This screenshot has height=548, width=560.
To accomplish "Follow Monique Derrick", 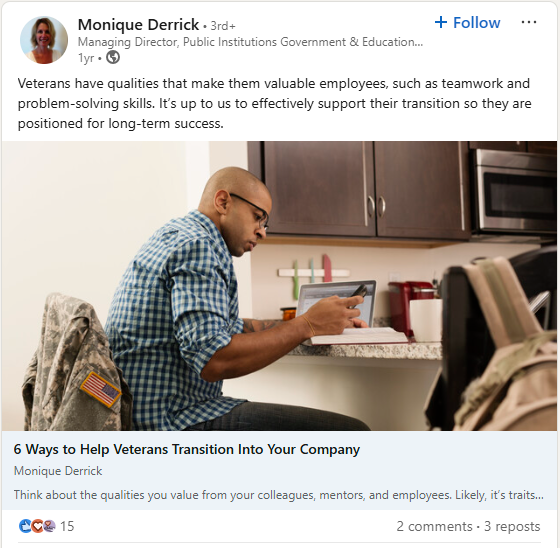I will pos(468,23).
